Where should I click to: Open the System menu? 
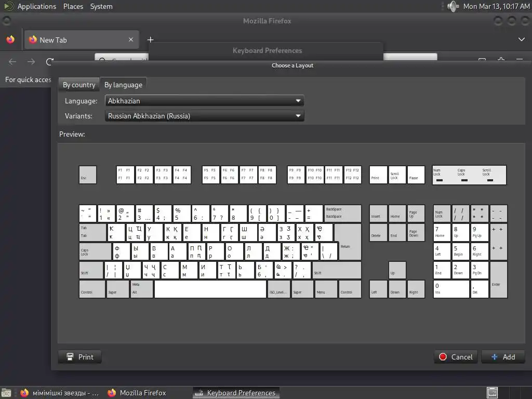point(101,6)
